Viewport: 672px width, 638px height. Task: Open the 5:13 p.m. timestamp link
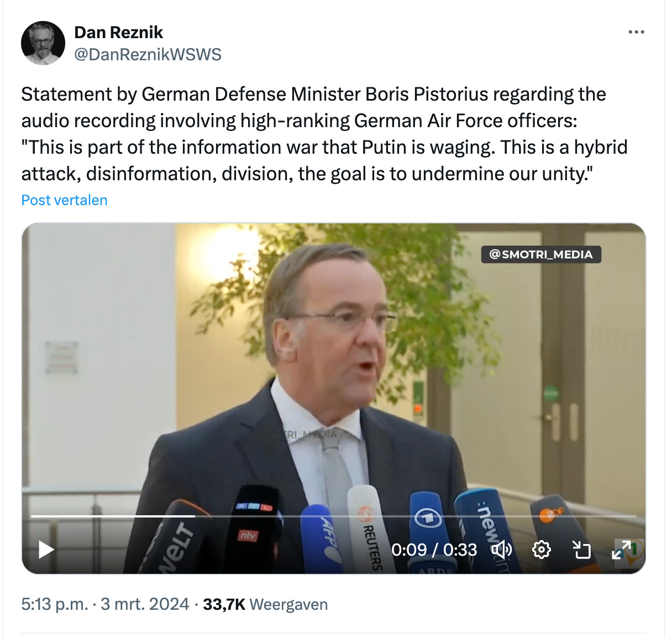point(55,604)
